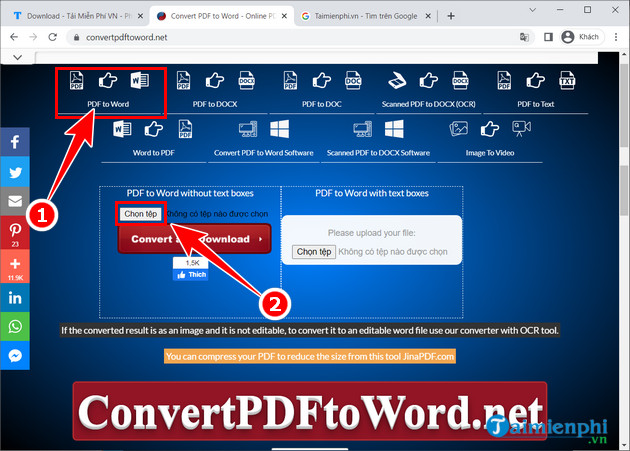This screenshot has width=630, height=451.
Task: Open the Google Translate page icon
Action: (x=524, y=37)
